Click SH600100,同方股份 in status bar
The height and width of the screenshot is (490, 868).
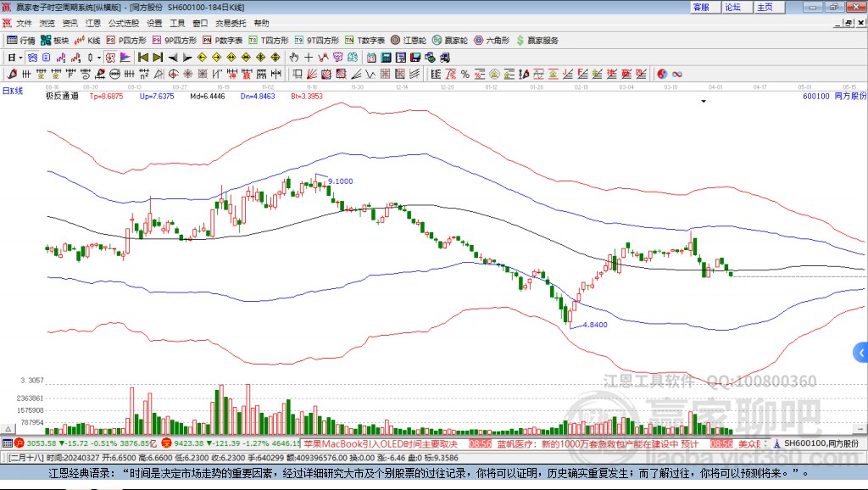(x=821, y=443)
